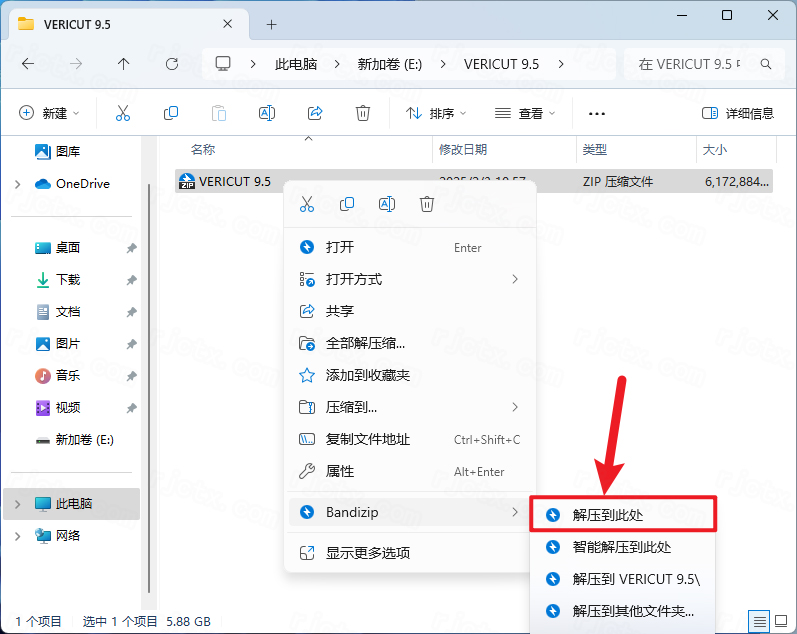Expand the OneDrive tree node
Image resolution: width=797 pixels, height=634 pixels.
coord(18,184)
